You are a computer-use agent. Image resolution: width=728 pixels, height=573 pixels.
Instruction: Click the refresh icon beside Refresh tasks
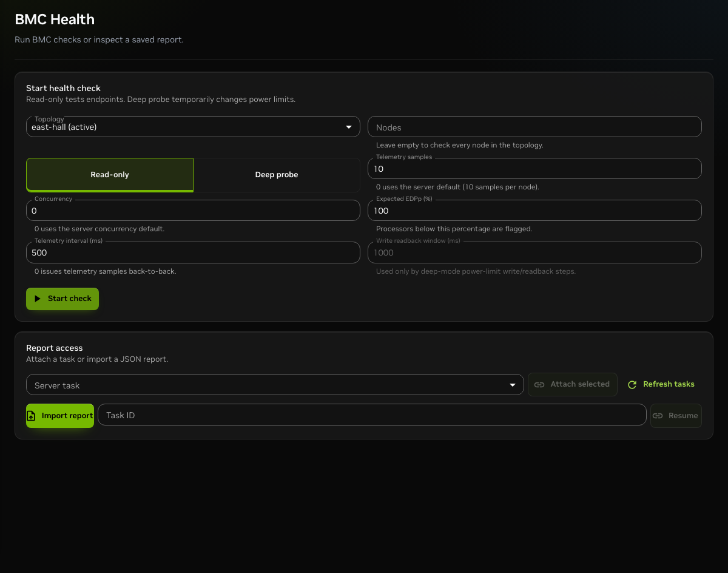point(632,384)
